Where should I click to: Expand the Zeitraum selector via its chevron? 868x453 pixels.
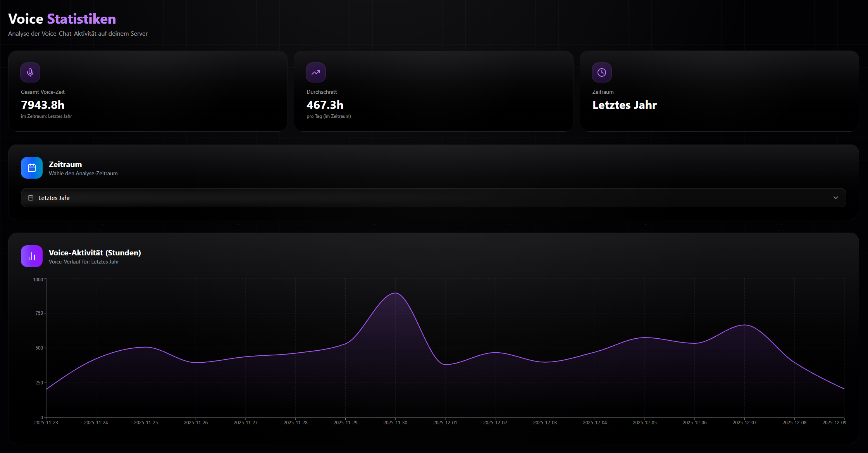pos(836,198)
